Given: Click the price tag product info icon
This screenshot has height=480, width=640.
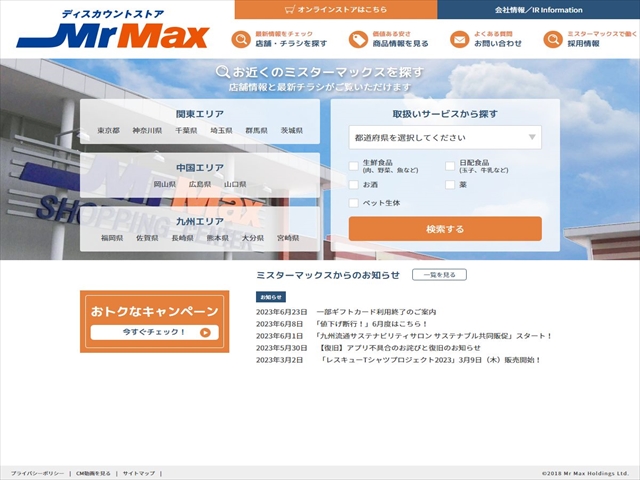Looking at the screenshot, I should coord(358,40).
